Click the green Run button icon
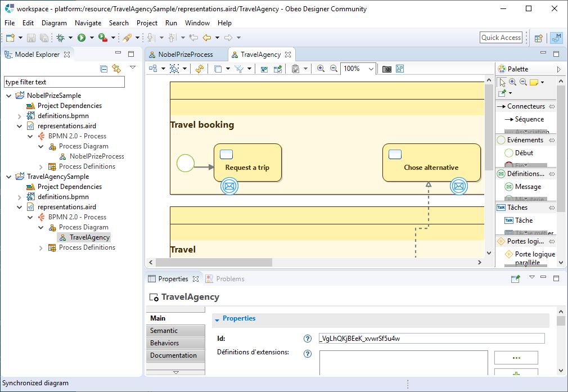 [82, 38]
